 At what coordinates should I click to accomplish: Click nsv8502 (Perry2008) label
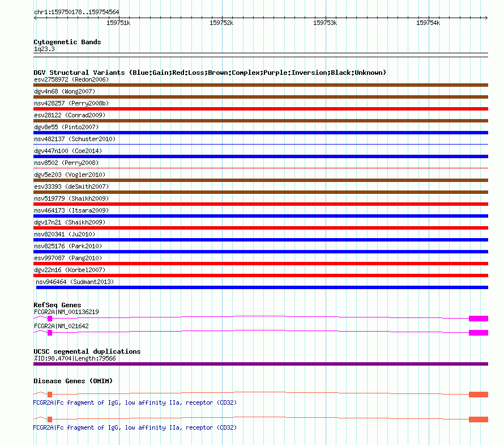pyautogui.click(x=66, y=163)
